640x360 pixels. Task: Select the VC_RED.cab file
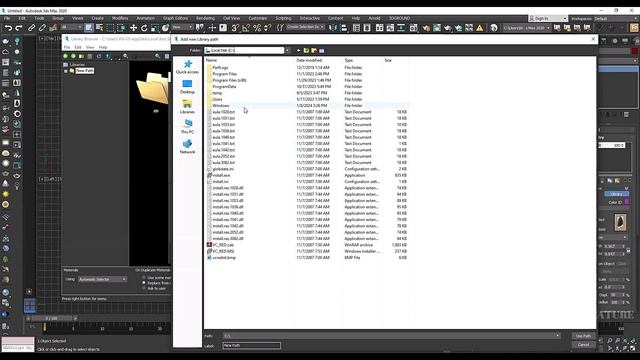point(223,245)
